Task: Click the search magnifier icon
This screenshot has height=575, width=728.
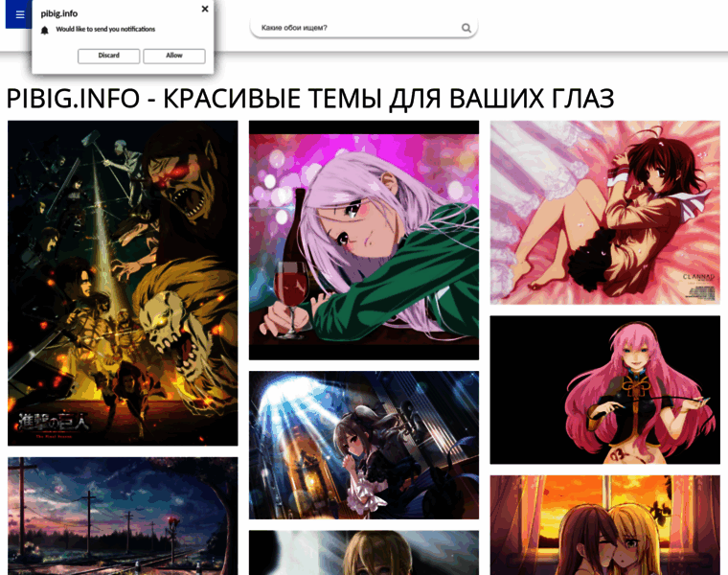Action: coord(466,28)
